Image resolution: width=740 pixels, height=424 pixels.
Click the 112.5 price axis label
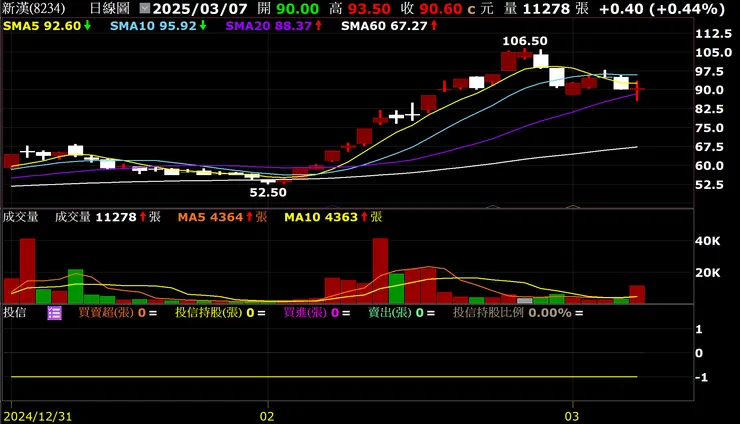(x=713, y=34)
